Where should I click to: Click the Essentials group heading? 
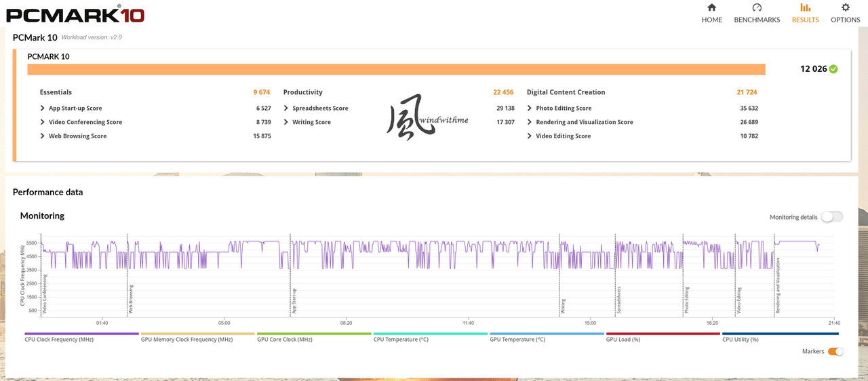point(56,92)
